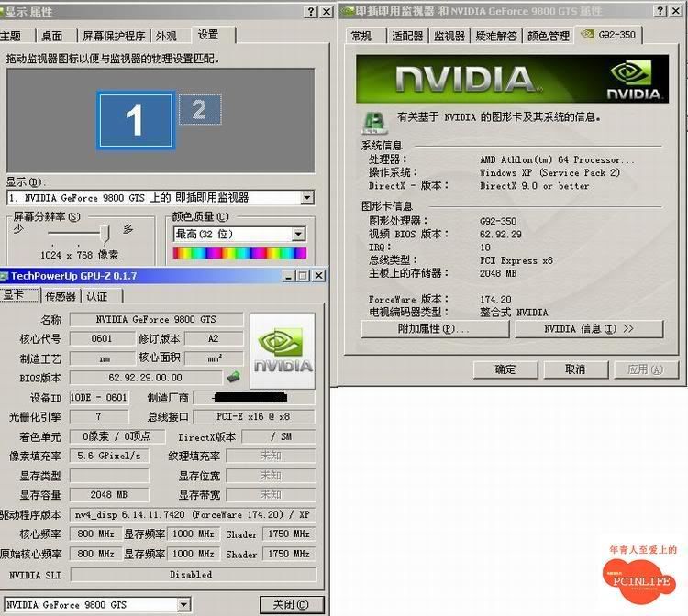Click the help question mark in 显示 属性 title bar

310,11
